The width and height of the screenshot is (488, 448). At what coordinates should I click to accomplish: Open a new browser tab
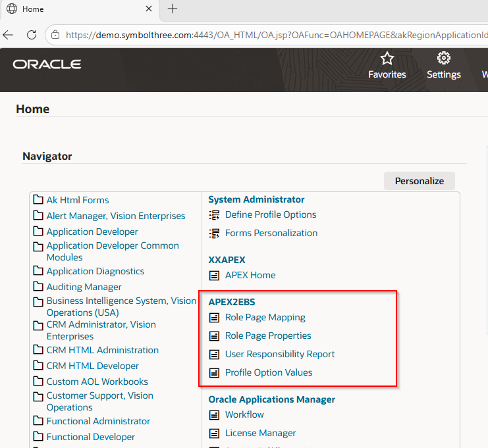[173, 9]
